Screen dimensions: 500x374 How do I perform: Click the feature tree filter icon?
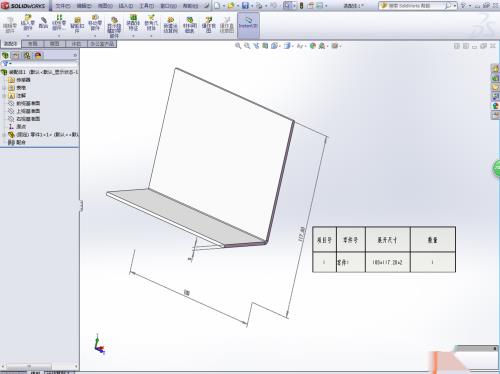tap(5, 63)
